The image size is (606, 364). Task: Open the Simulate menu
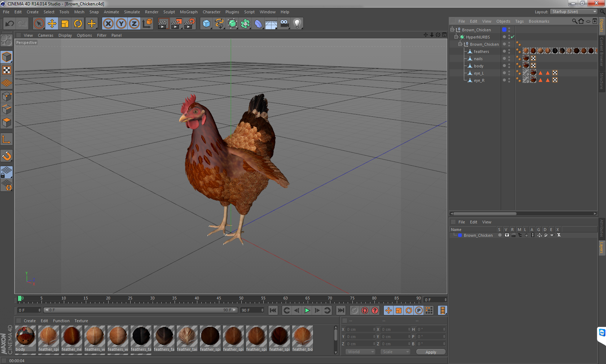click(132, 12)
